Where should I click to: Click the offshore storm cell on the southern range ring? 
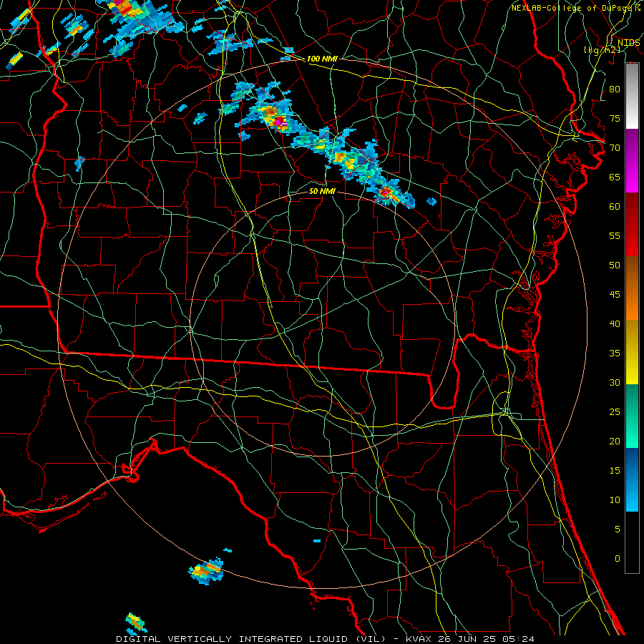(x=206, y=570)
